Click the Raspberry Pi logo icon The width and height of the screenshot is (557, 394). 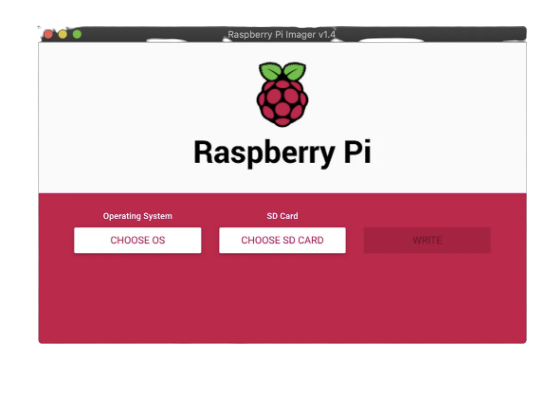(x=282, y=94)
